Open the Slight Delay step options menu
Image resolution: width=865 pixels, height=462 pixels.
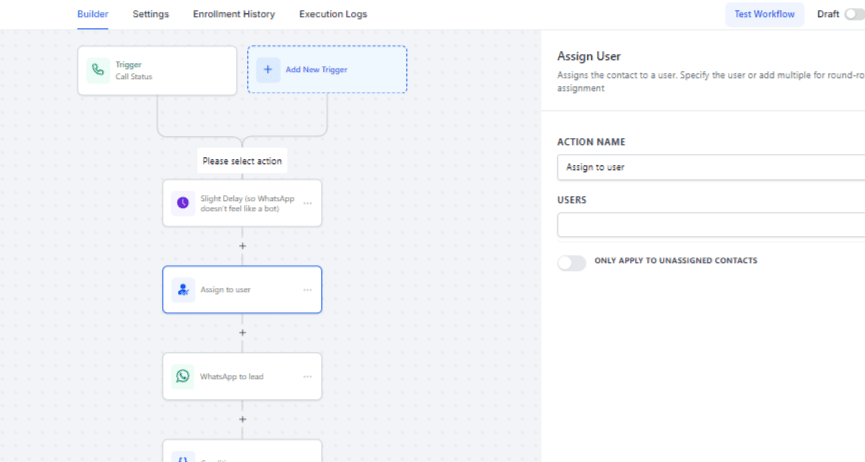coord(307,203)
